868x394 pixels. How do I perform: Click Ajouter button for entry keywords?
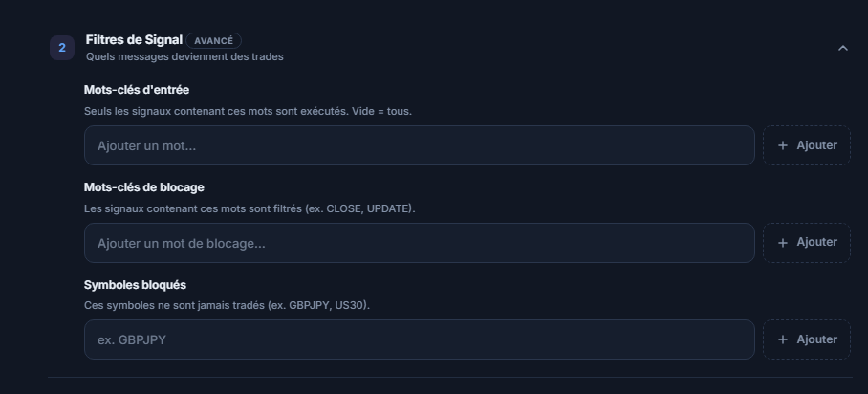point(807,145)
